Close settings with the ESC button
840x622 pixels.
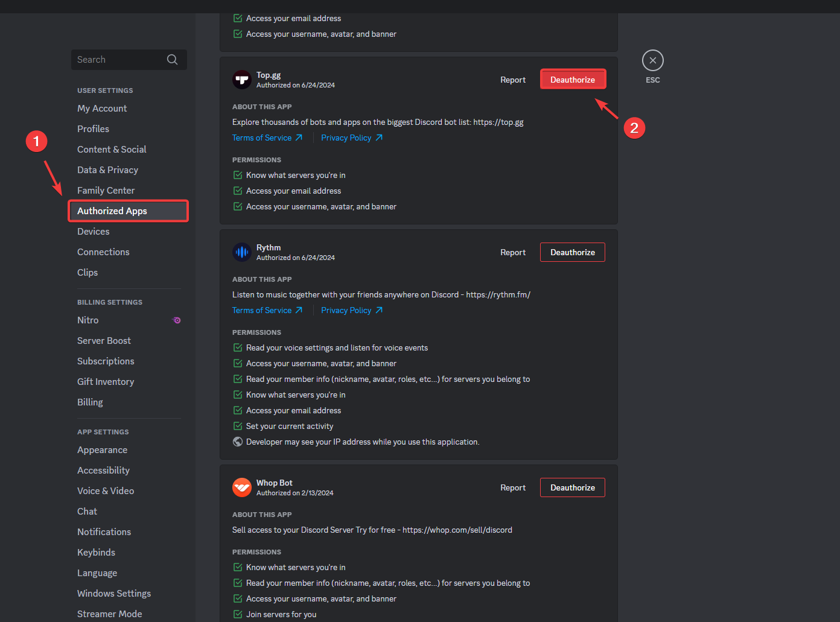tap(652, 60)
